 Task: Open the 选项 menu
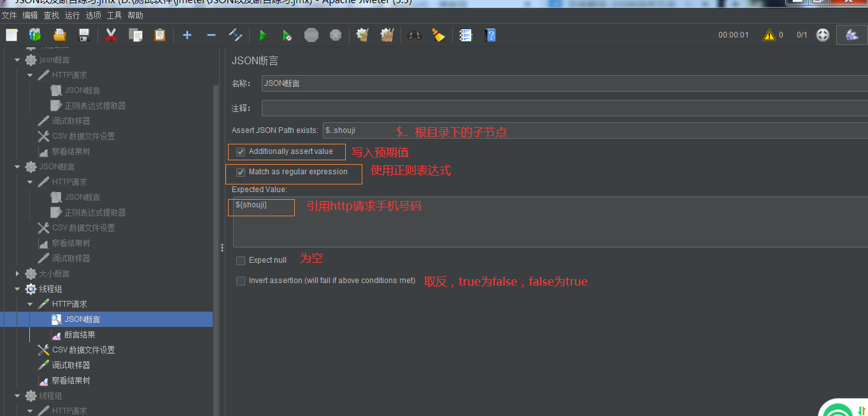pos(94,15)
